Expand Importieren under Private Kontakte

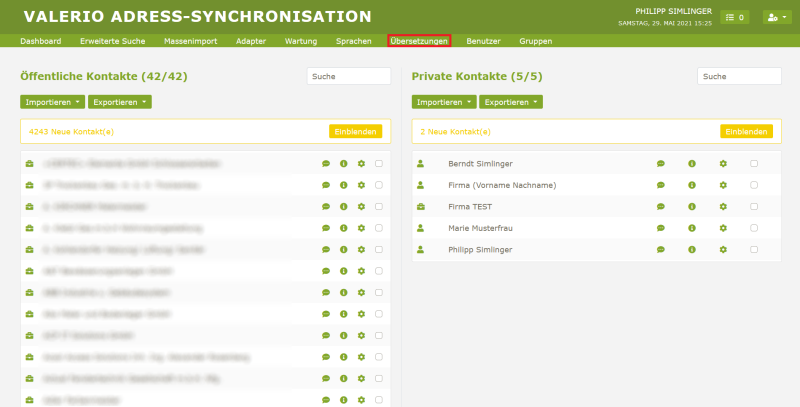tap(444, 102)
